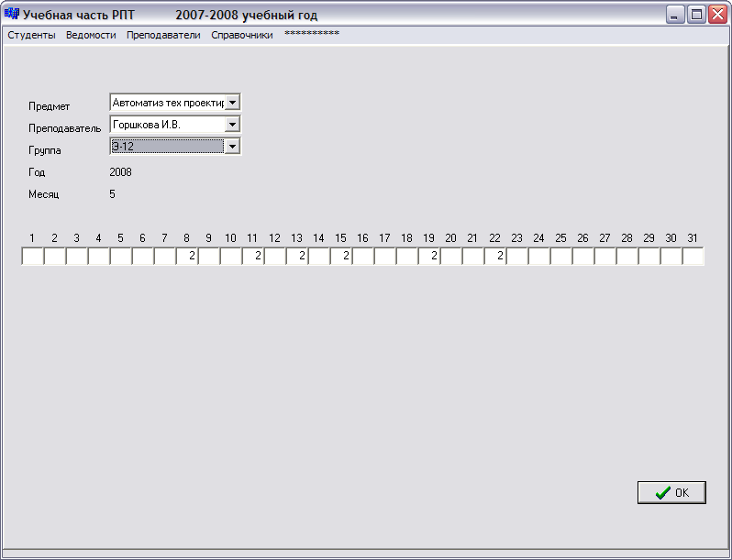Minimize the Учебная часть РПТ window
Screen dimensions: 732x560
[x=674, y=15]
